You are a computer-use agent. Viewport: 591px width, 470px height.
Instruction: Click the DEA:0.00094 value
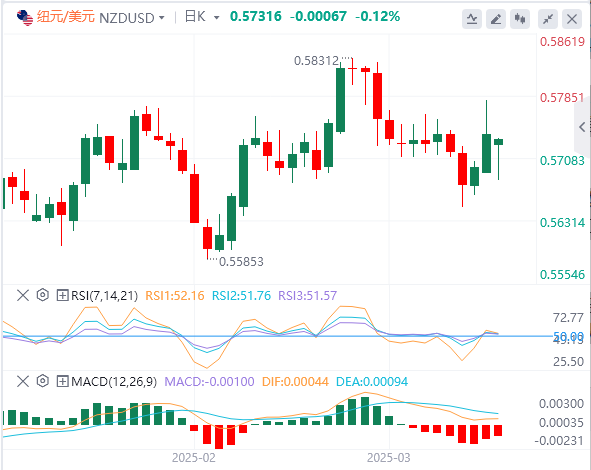pos(372,381)
